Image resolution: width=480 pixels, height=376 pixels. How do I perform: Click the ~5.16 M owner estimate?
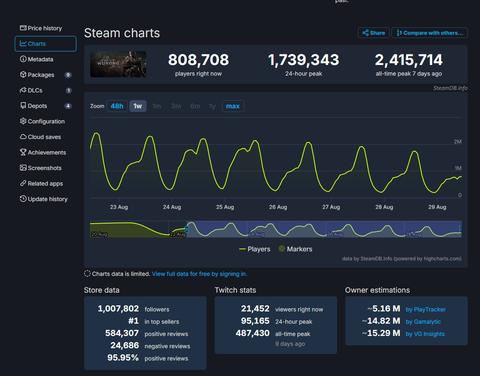384,309
